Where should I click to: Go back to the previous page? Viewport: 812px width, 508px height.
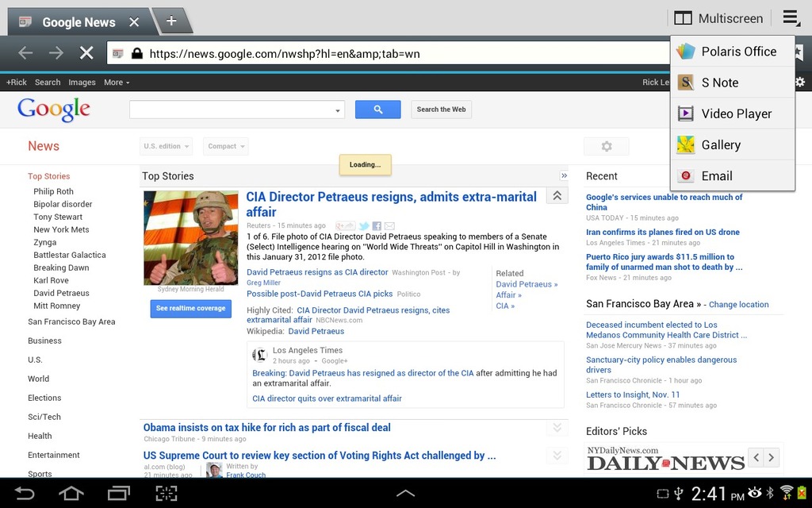pyautogui.click(x=25, y=52)
